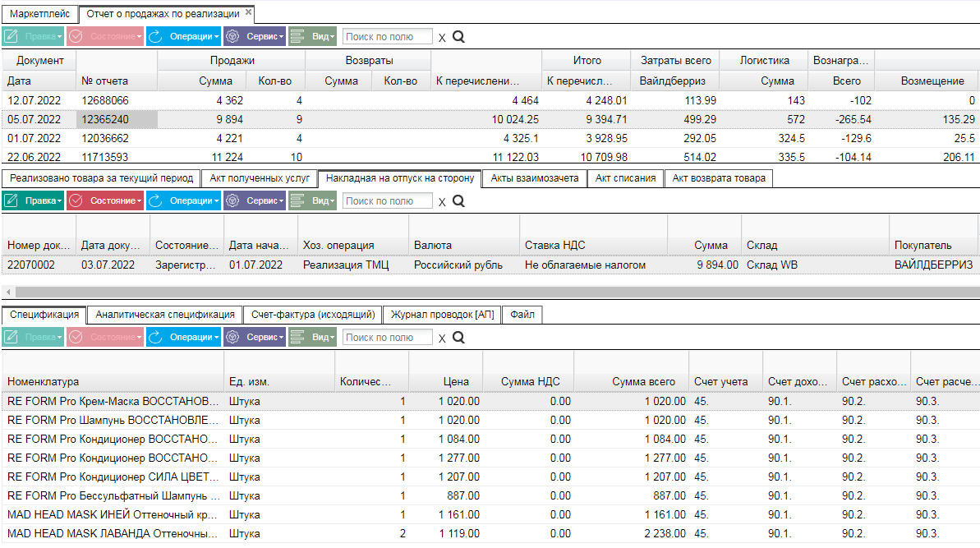Open Акт полученных услуг tab
This screenshot has width=980, height=548.
click(260, 178)
